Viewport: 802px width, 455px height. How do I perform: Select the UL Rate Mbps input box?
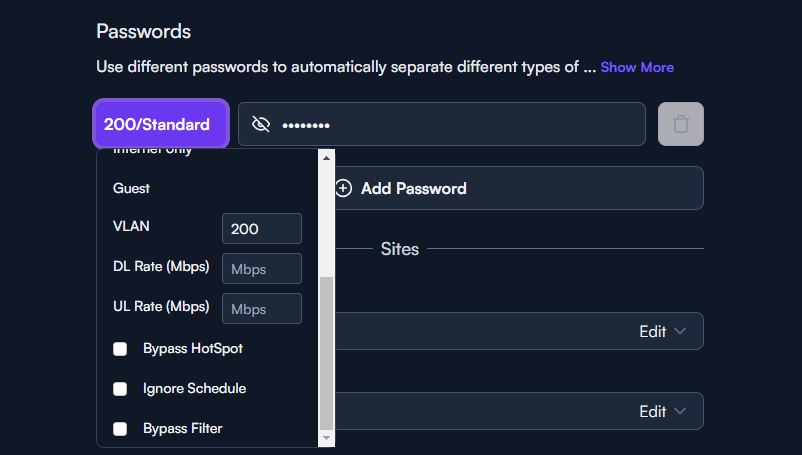tap(262, 308)
